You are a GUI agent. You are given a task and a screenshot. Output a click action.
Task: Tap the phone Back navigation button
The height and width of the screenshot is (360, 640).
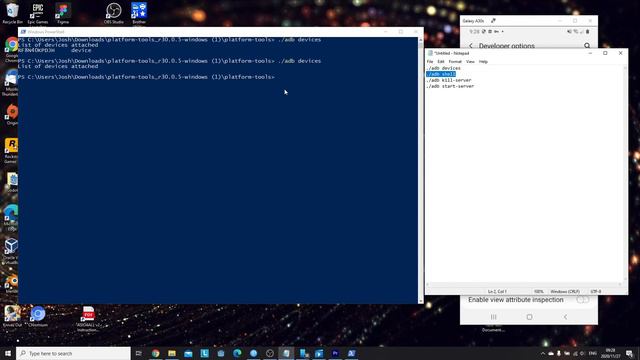565,317
